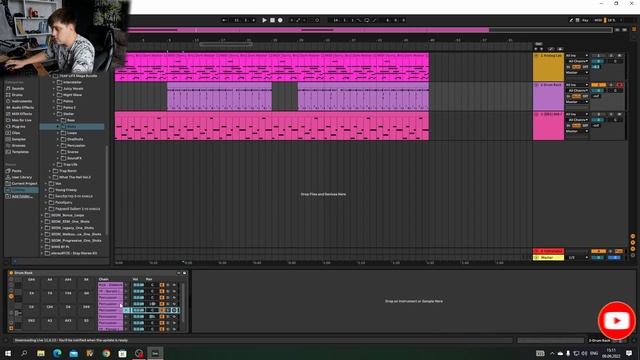Expand the Trap Life folder

click(x=54, y=164)
